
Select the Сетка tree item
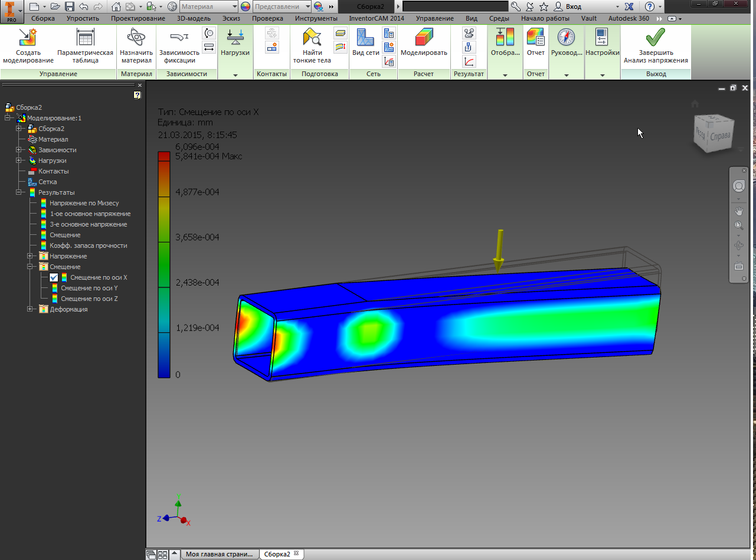pyautogui.click(x=47, y=182)
